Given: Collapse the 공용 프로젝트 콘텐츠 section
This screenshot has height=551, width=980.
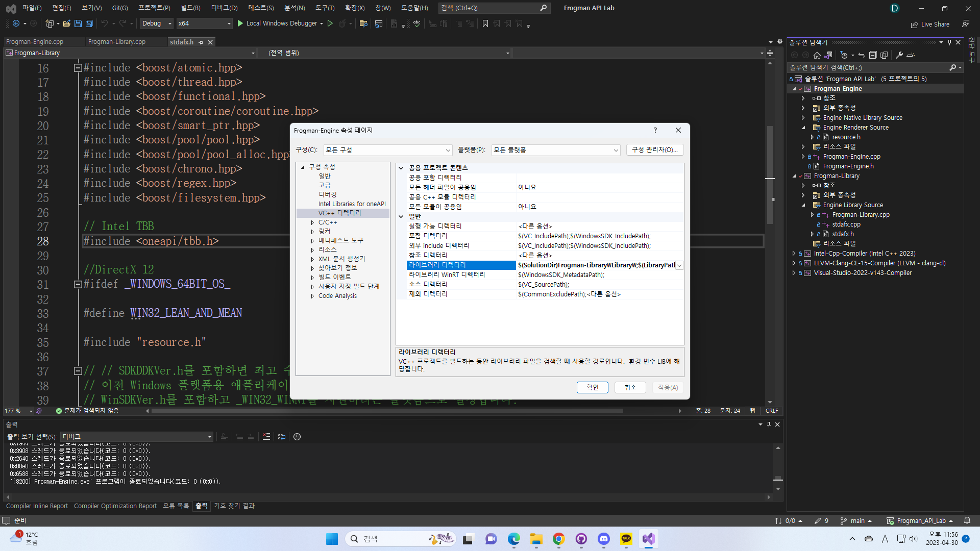Looking at the screenshot, I should point(401,168).
